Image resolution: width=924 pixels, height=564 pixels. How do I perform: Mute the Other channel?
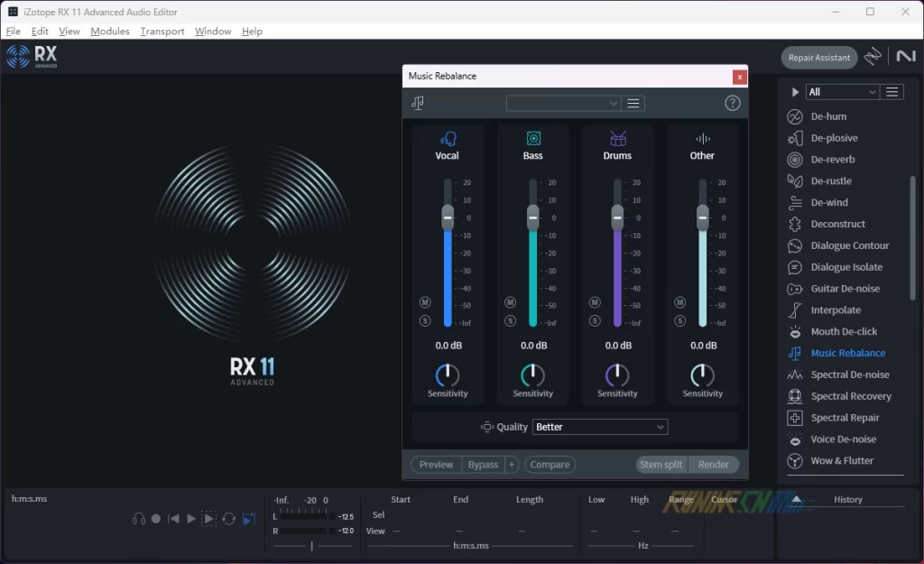[x=679, y=302]
